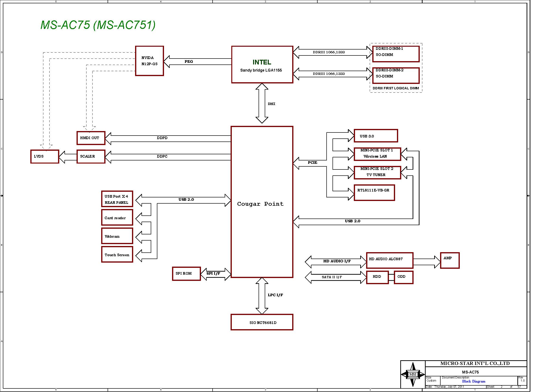533x392 pixels.
Task: Click the Block Diagram document description link
Action: [474, 381]
